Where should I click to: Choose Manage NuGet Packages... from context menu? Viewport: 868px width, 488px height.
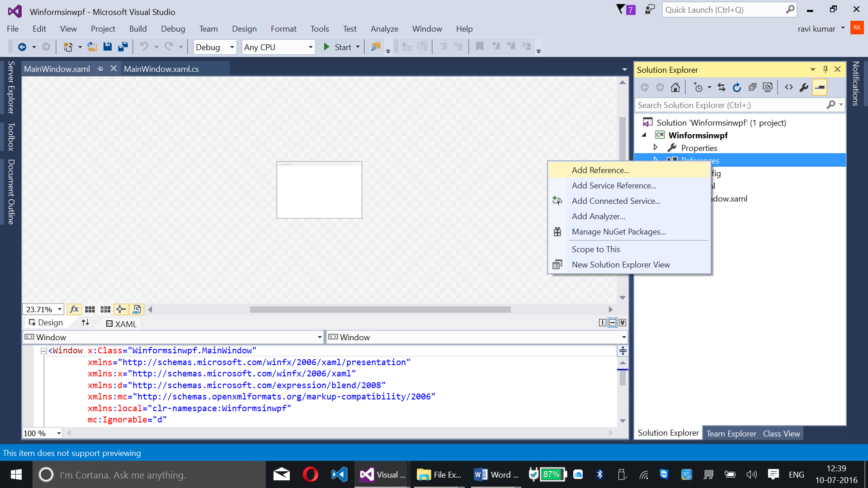[x=629, y=232]
